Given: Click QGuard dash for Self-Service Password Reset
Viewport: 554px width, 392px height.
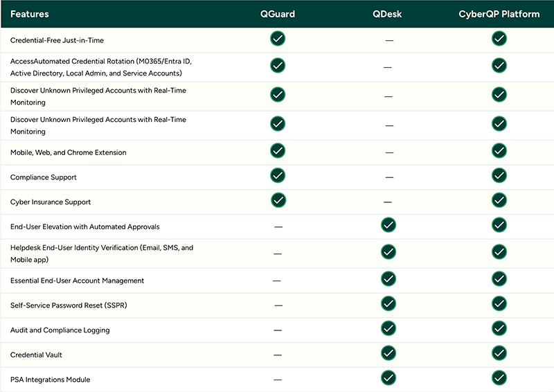Looking at the screenshot, I should point(278,305).
